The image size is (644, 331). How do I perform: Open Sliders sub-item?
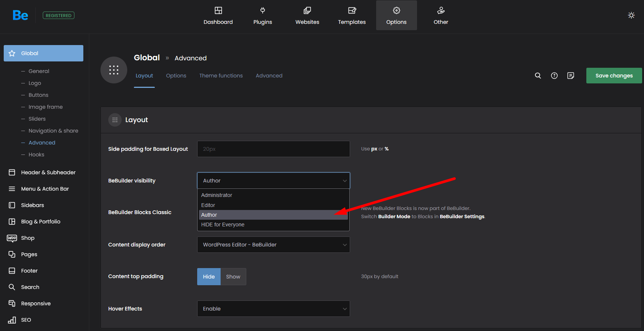[37, 119]
